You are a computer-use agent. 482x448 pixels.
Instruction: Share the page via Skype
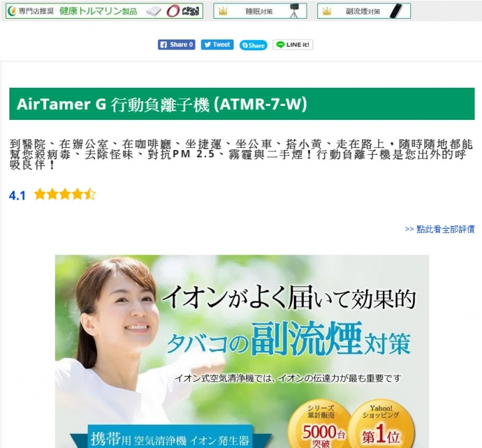(x=253, y=45)
